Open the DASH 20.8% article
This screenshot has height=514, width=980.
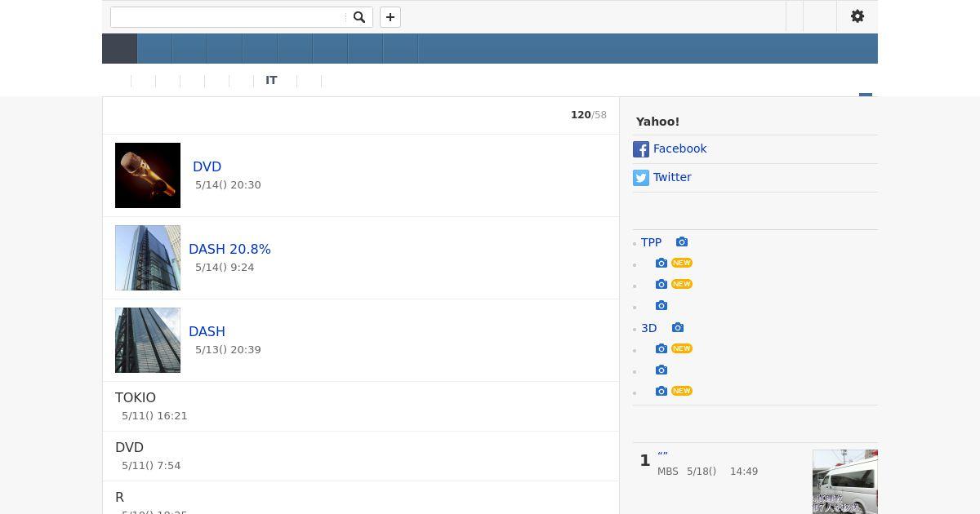(x=229, y=249)
